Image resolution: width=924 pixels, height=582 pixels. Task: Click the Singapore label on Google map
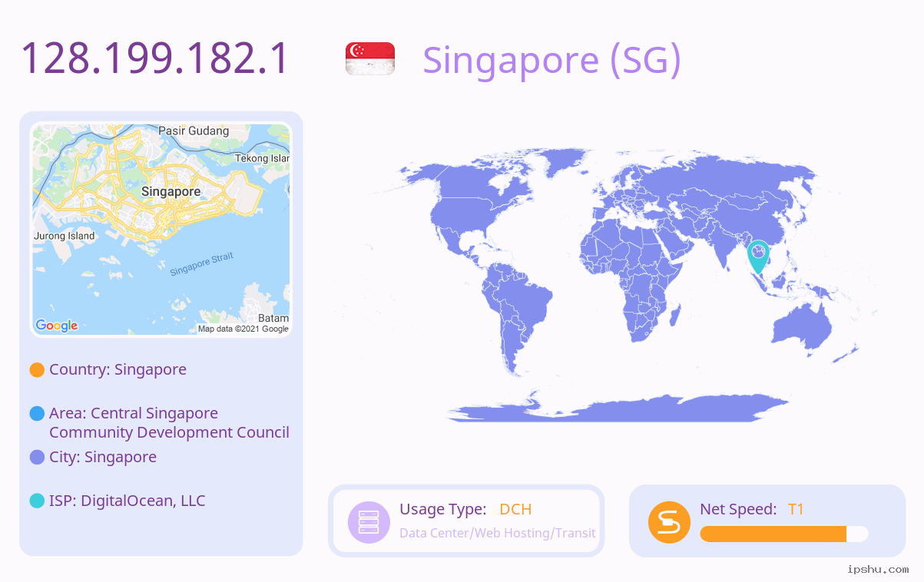(171, 191)
